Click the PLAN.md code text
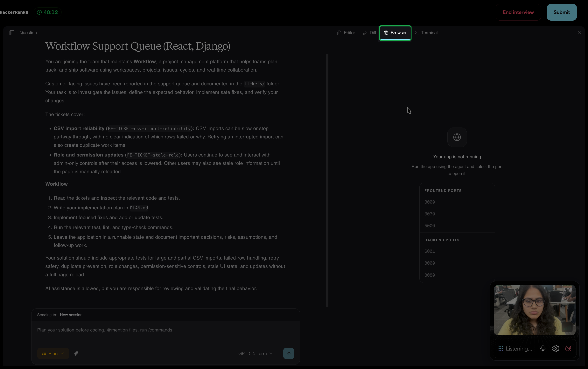588x369 pixels. (139, 208)
